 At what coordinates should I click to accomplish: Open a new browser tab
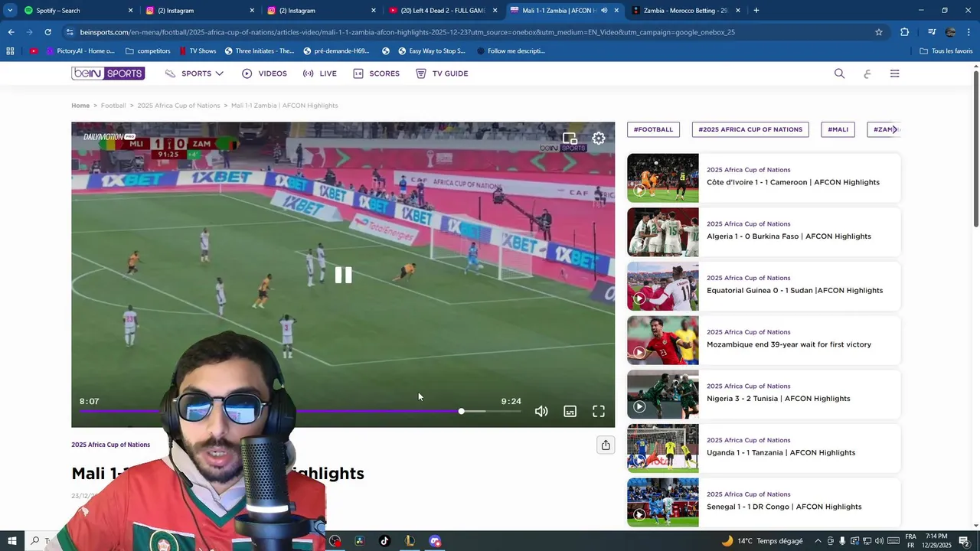click(x=756, y=11)
